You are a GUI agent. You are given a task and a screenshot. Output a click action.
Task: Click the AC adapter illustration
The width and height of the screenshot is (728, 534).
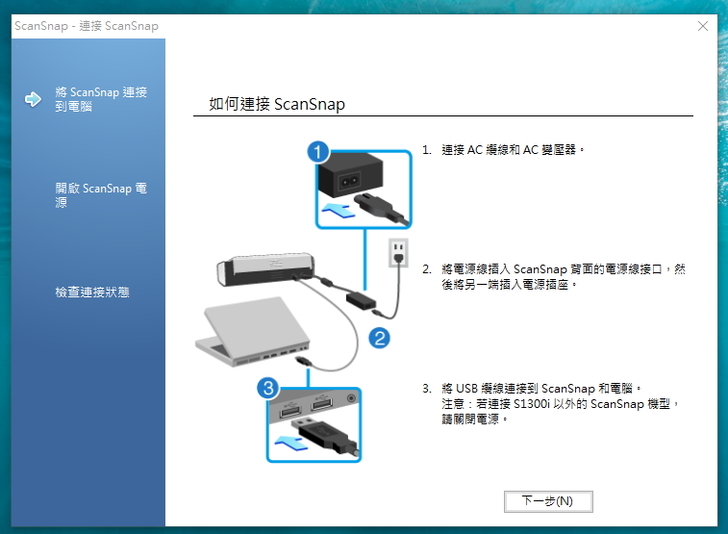click(x=353, y=175)
